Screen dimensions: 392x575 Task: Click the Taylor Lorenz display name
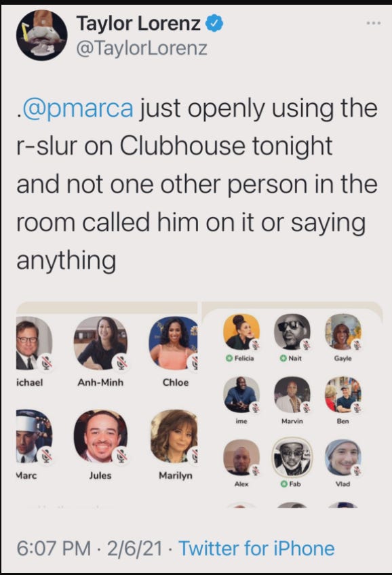tap(138, 24)
